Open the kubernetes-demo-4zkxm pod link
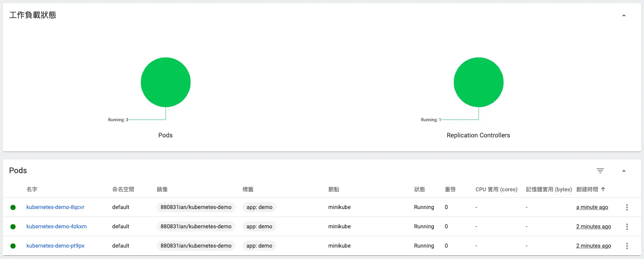 [56, 226]
